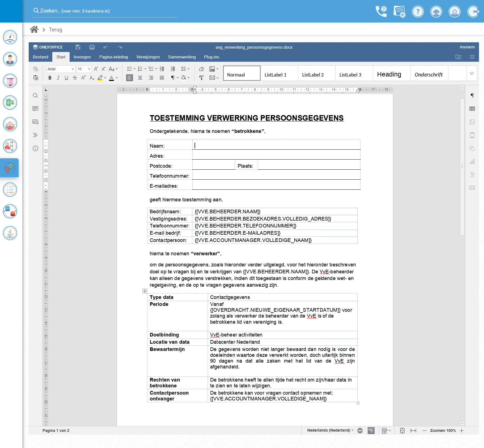Toggle italic formatting
Image resolution: width=484 pixels, height=448 pixels.
[x=58, y=78]
